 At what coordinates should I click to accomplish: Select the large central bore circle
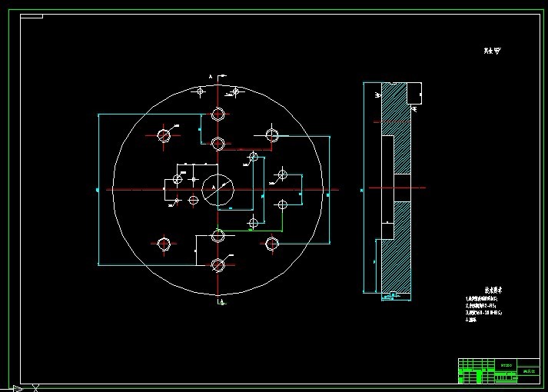pyautogui.click(x=218, y=190)
